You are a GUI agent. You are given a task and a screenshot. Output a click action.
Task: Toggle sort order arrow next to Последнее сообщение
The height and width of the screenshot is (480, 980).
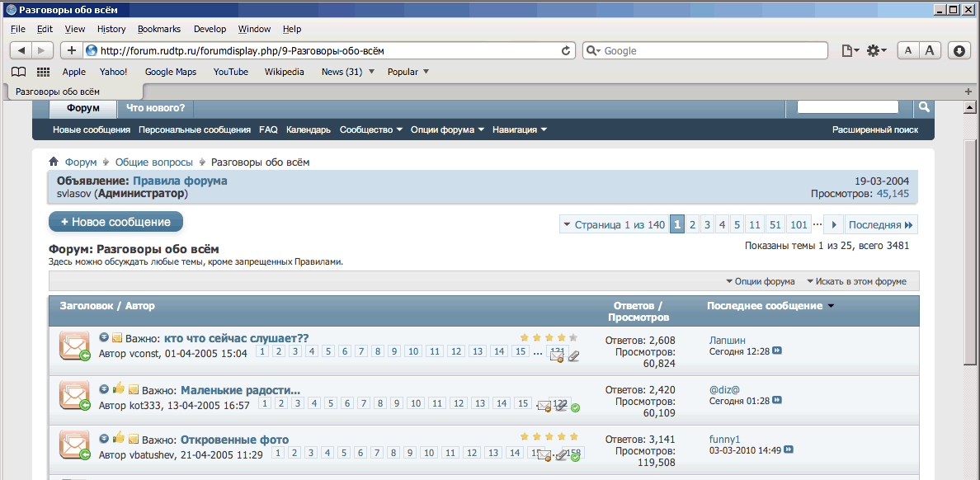(x=831, y=306)
